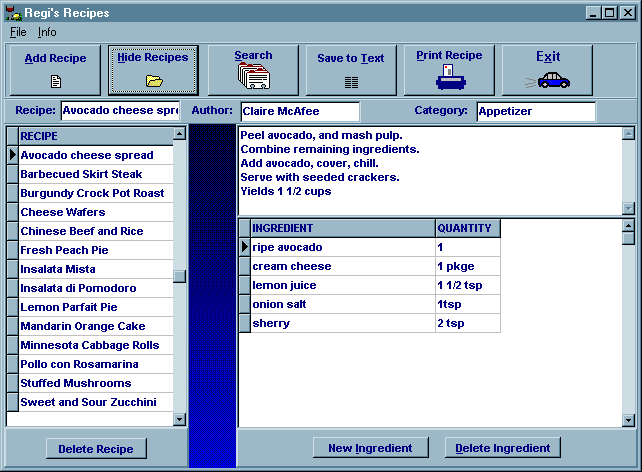Click the 2 tsp quantity cell

tap(468, 323)
